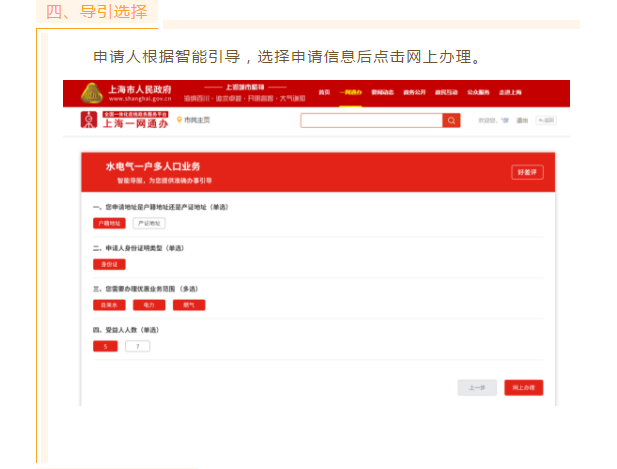Select 户籍地址 address option
Viewport: 617px width, 469px height.
point(107,223)
